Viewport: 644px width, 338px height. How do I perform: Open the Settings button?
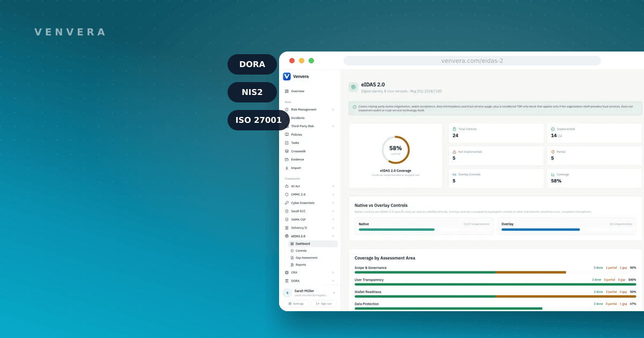point(296,304)
